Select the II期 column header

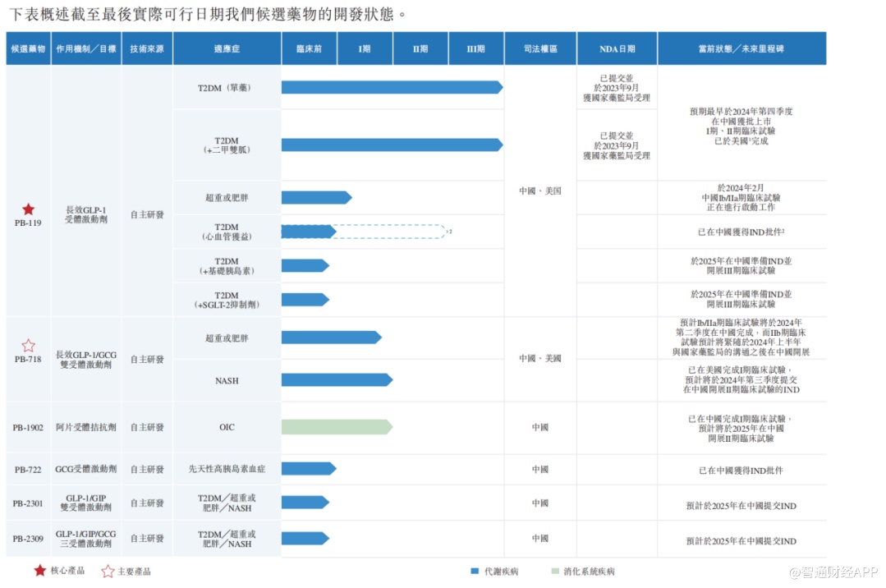point(420,48)
